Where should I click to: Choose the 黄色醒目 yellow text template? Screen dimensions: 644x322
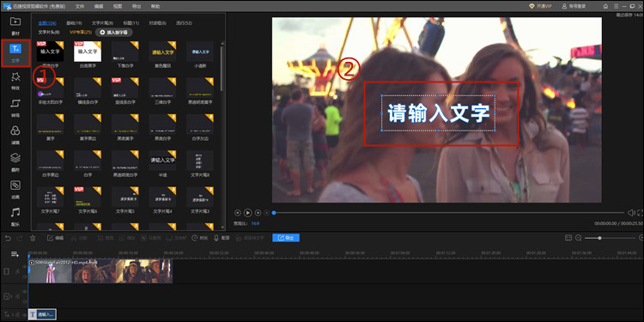tap(162, 52)
